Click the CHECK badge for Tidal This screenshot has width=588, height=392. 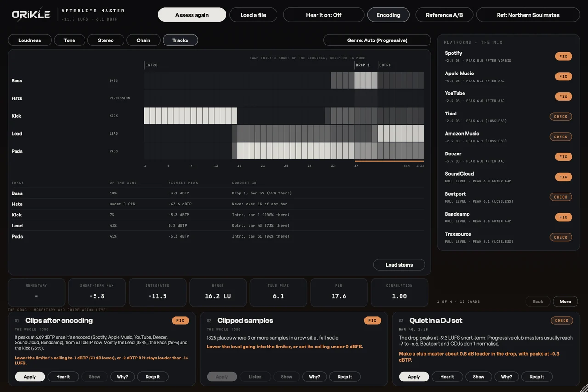(x=561, y=117)
